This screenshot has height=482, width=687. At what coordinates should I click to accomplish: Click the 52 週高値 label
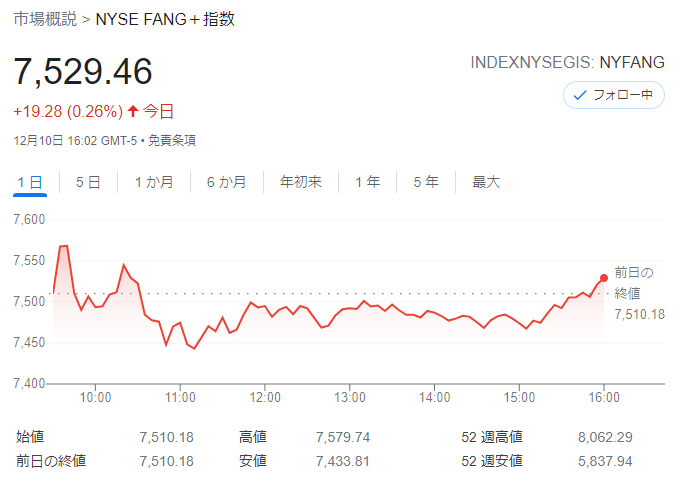[x=492, y=436]
